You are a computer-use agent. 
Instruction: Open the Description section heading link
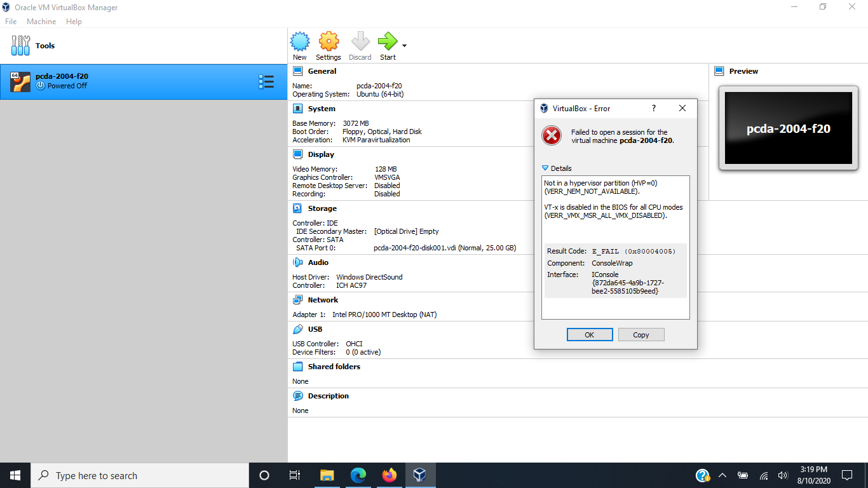pyautogui.click(x=329, y=396)
